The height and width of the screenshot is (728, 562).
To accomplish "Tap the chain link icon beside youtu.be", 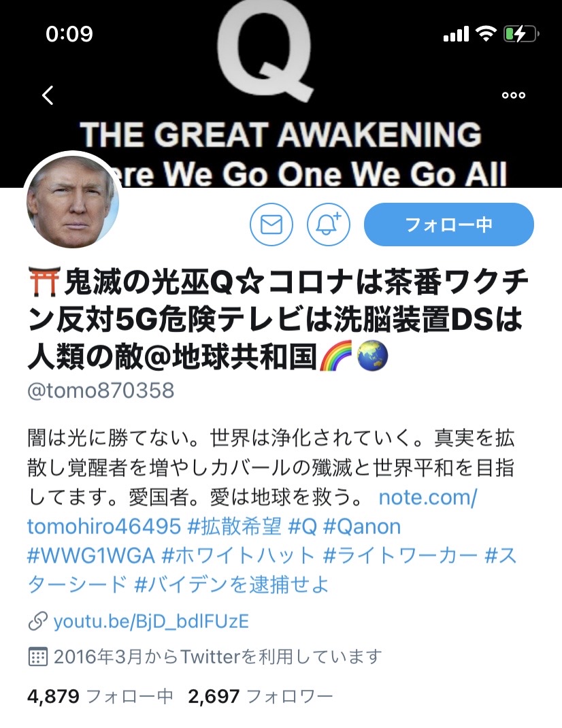I will [37, 622].
